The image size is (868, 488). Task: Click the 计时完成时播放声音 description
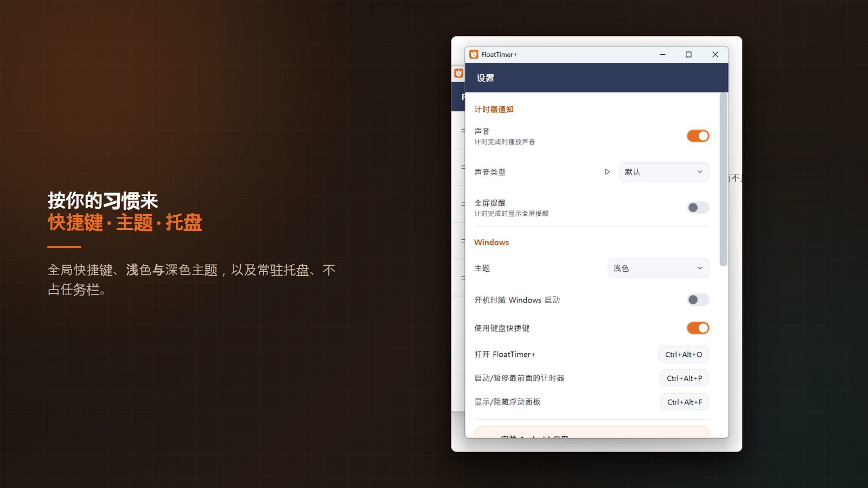505,142
